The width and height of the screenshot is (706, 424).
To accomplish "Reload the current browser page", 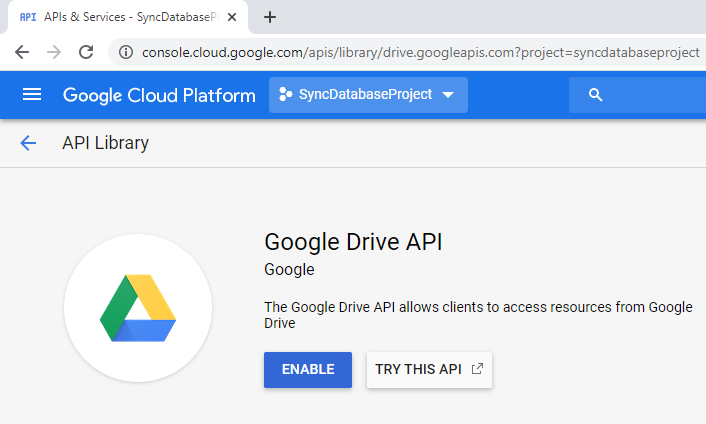I will pos(86,52).
